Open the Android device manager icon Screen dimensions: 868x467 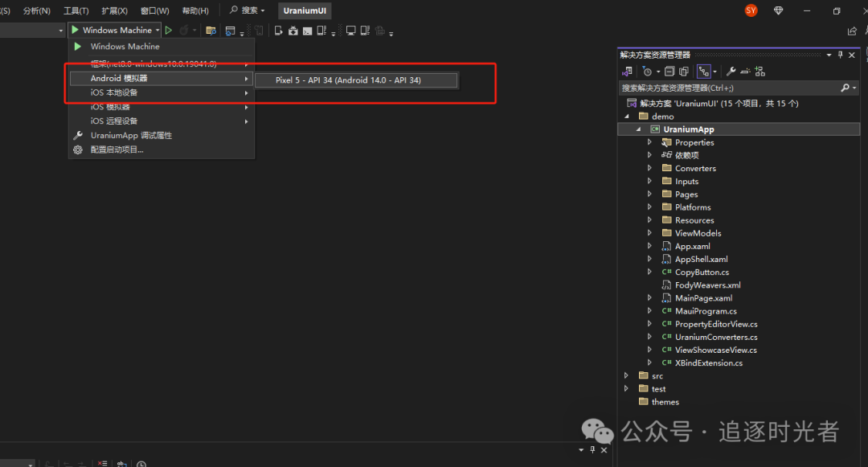point(293,31)
